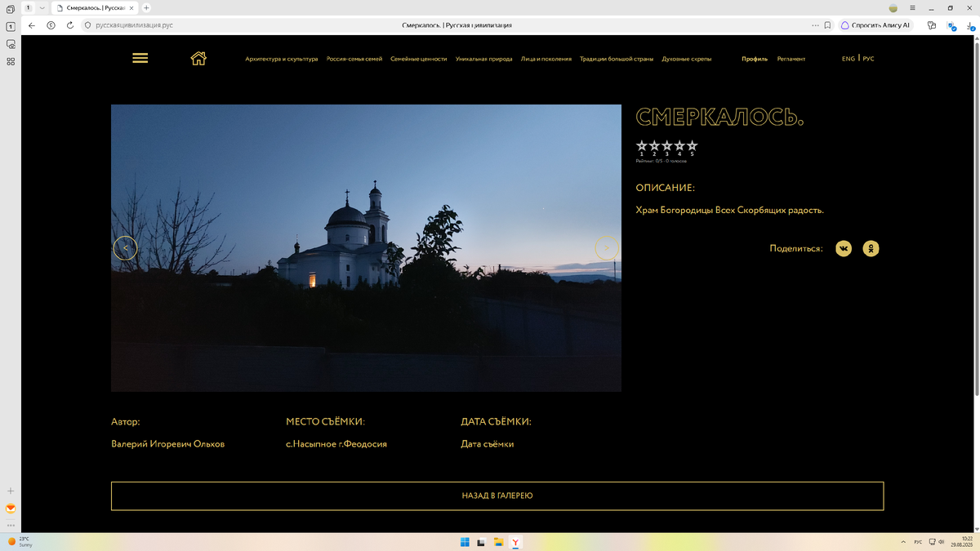
Task: Open Духовные скрепы section
Action: 687,59
